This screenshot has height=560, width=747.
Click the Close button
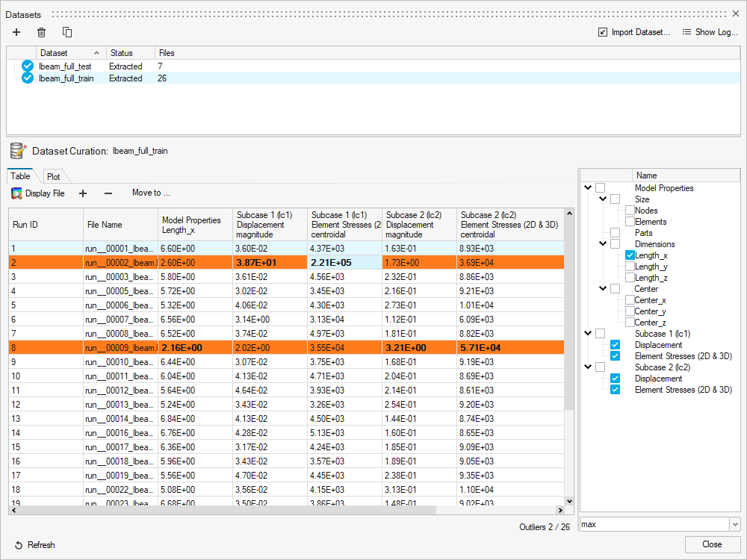pos(712,544)
